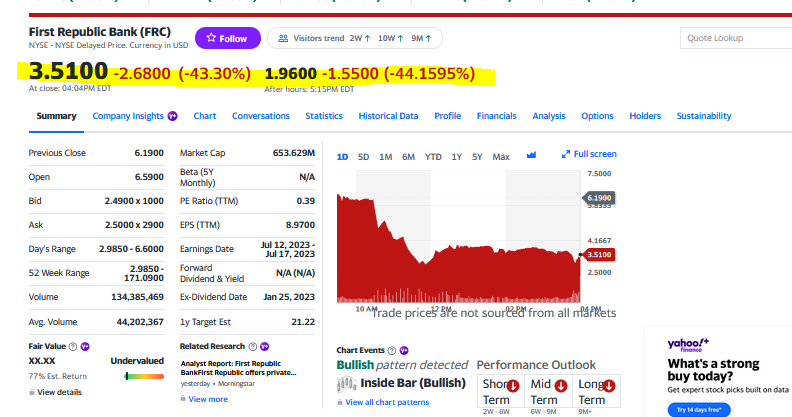
Task: Open the Conversations tab
Action: [261, 116]
